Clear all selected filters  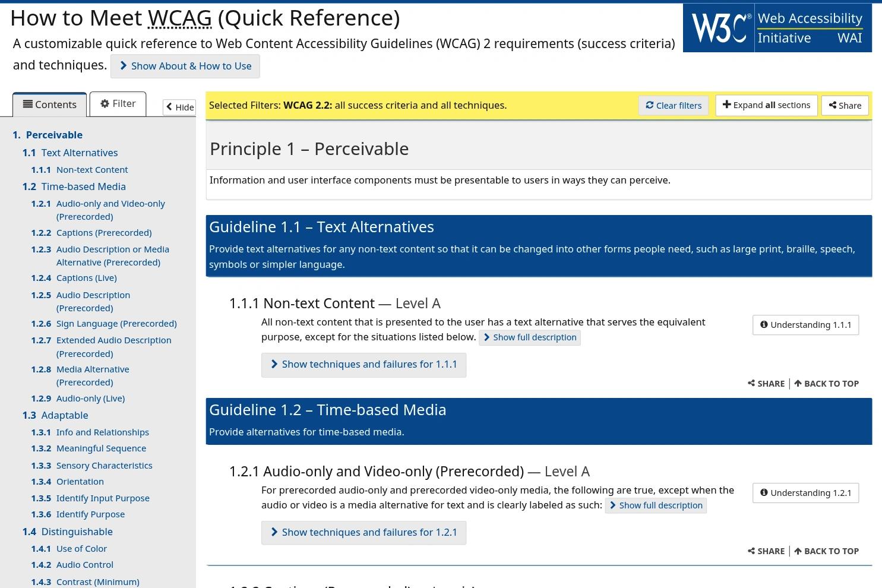(x=673, y=105)
